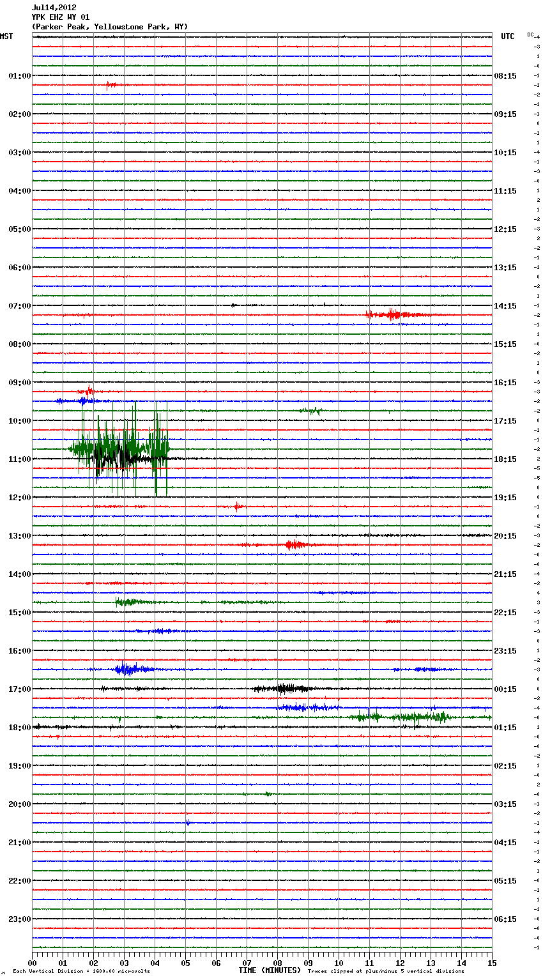Screen dimensions: 543x980
Task: Select the 01:00 MST time label
Action: coord(20,76)
